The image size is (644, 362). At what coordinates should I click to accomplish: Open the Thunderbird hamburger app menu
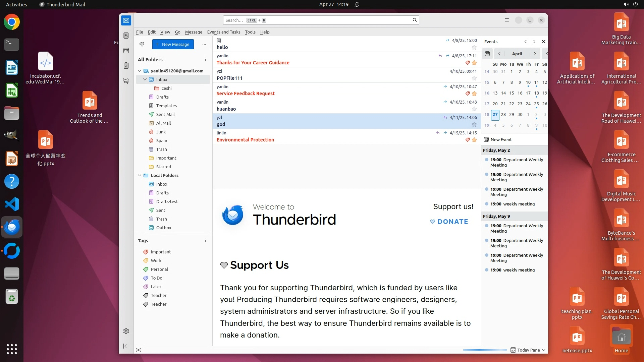(x=507, y=20)
